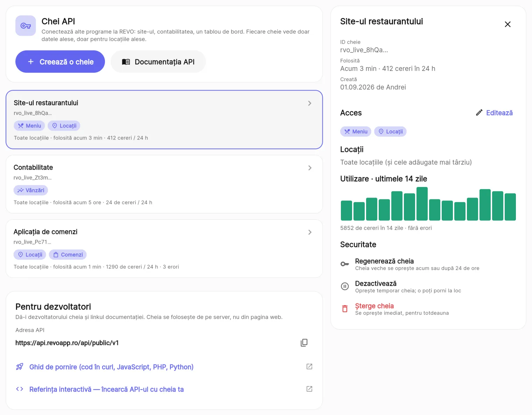Viewport: 532px width, 415px height.
Task: Click the code brackets icon by Referința interactivă
Action: 20,389
